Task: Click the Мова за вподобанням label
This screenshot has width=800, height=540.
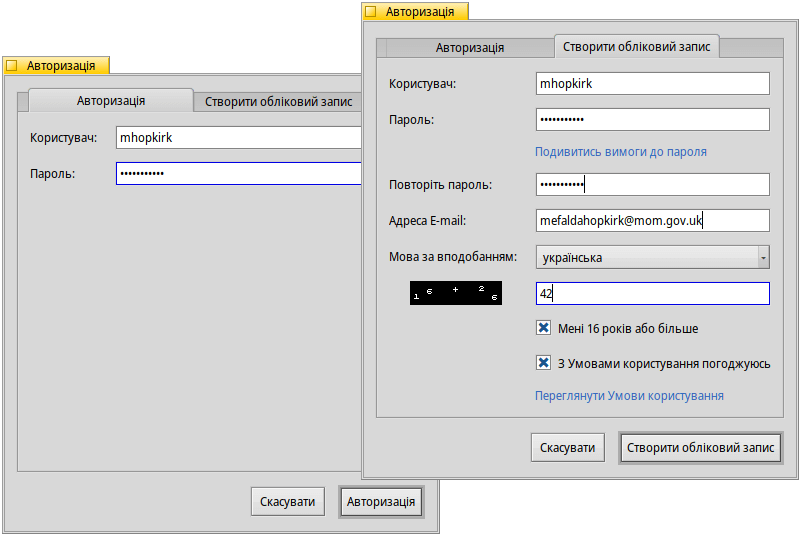Action: 453,257
